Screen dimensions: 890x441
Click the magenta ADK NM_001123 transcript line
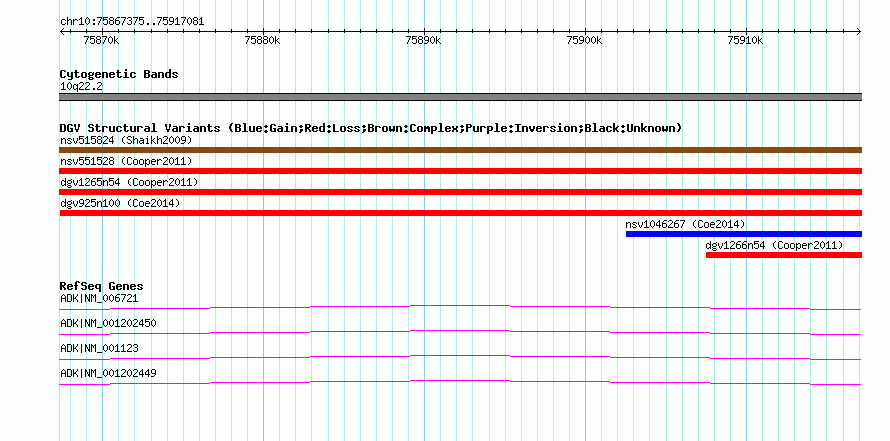coord(460,358)
